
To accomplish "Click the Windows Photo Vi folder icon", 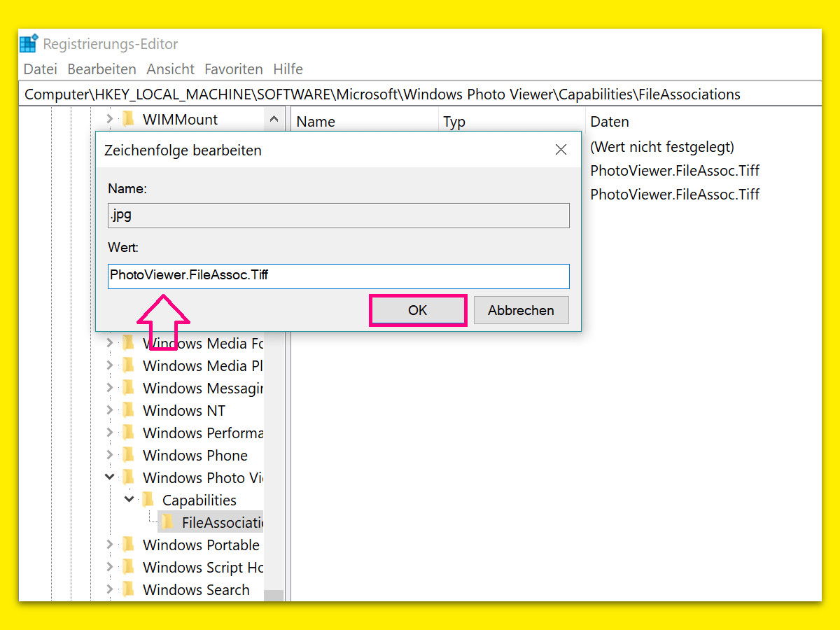I will point(128,477).
